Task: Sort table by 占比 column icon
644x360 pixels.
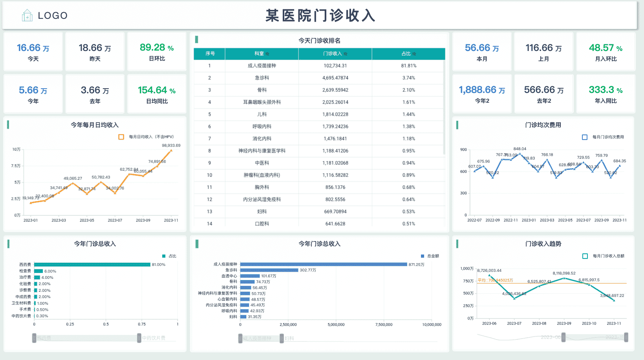Action: (x=414, y=54)
